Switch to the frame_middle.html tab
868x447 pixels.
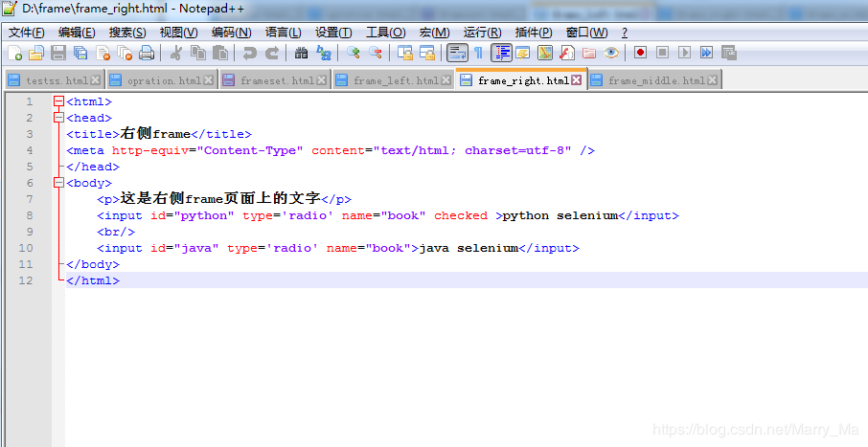pyautogui.click(x=653, y=80)
